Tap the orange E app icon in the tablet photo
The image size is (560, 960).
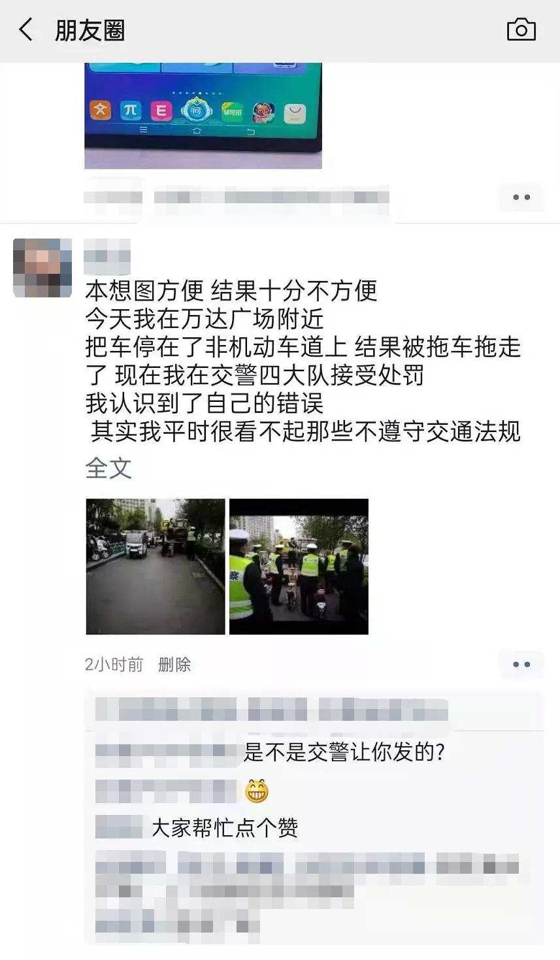click(161, 111)
